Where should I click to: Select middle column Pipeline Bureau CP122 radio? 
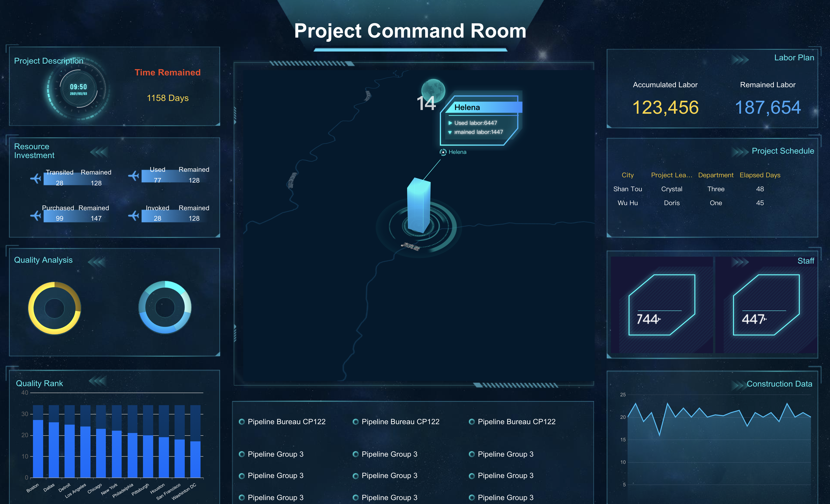point(355,422)
